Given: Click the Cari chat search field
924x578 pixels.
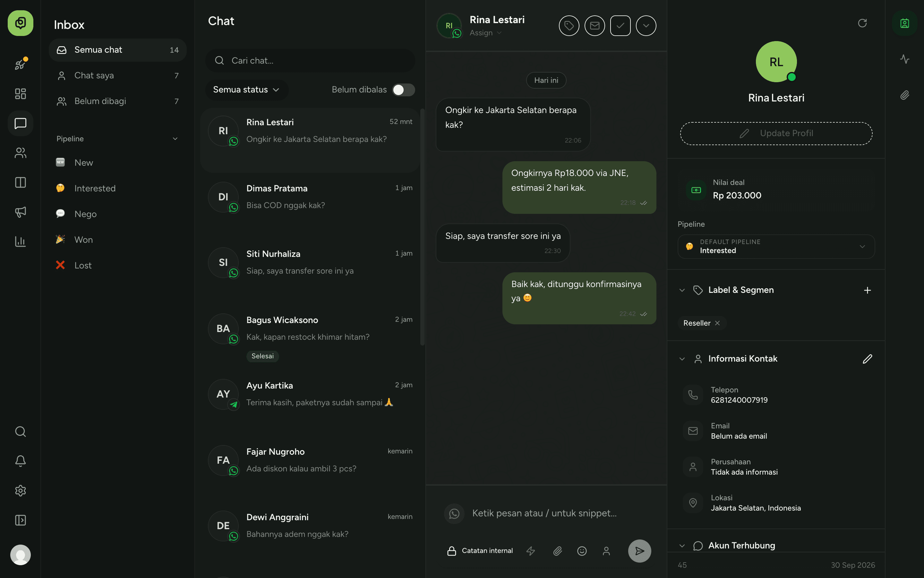Looking at the screenshot, I should [310, 61].
